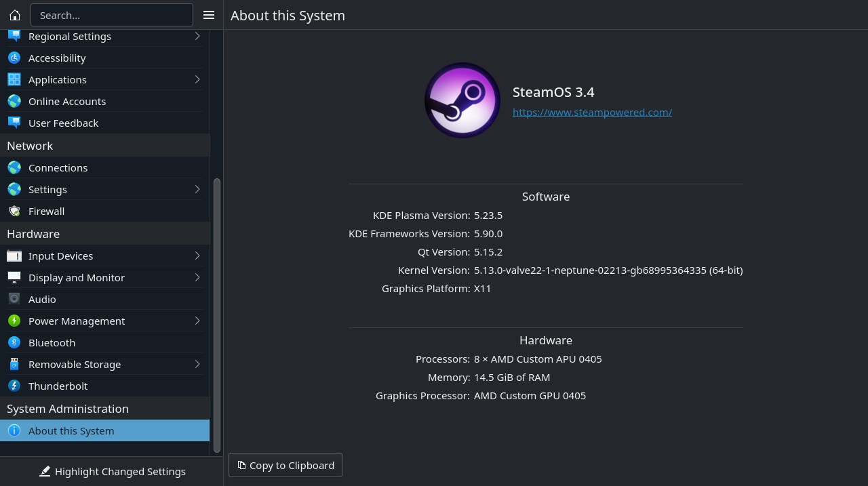This screenshot has height=486, width=868.
Task: Select the About this System entry
Action: coord(104,430)
